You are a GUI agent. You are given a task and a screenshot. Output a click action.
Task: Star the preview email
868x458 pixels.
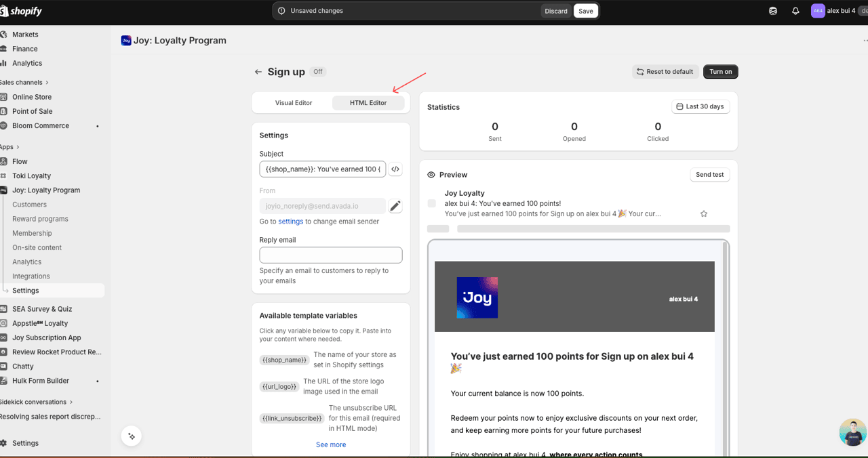(x=704, y=213)
